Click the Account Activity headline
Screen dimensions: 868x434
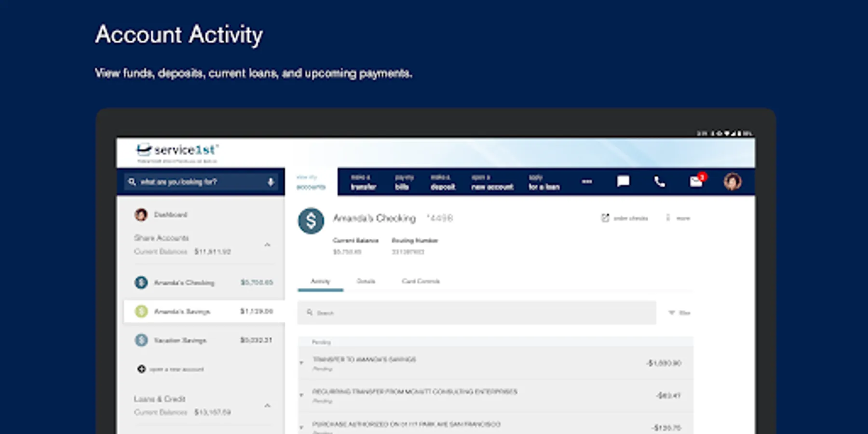point(179,35)
